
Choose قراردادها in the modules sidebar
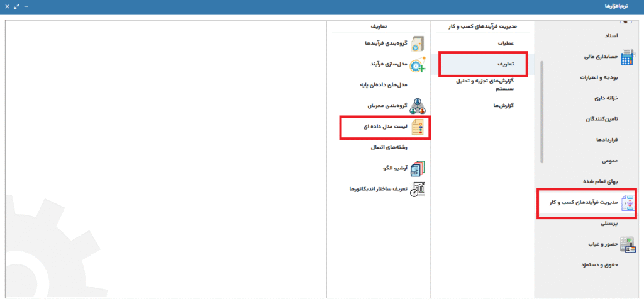click(x=603, y=140)
